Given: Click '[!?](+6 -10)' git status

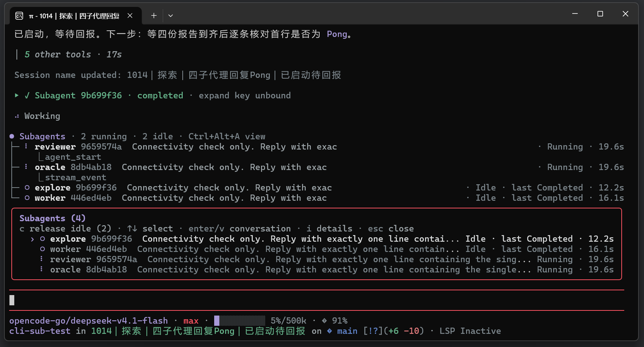Looking at the screenshot, I should tap(393, 331).
